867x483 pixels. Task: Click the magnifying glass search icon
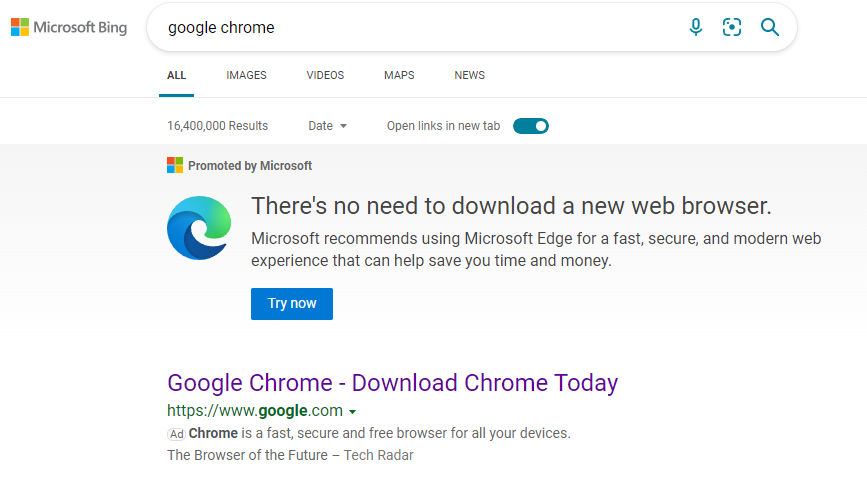click(x=770, y=27)
